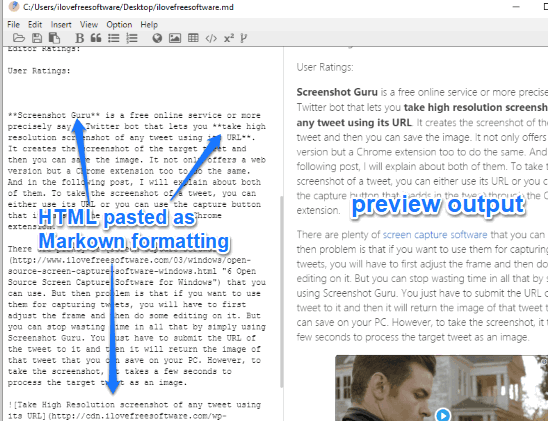Insert a bulleted list
This screenshot has height=421, width=548.
(114, 38)
